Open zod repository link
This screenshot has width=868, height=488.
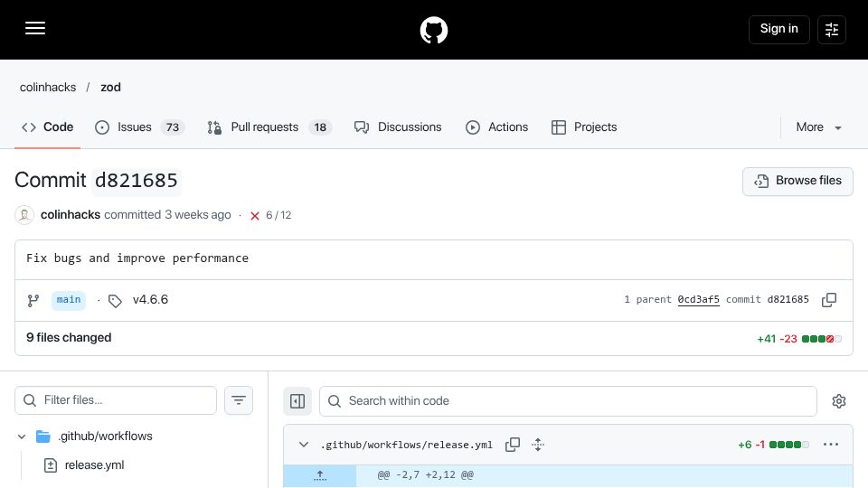(110, 88)
